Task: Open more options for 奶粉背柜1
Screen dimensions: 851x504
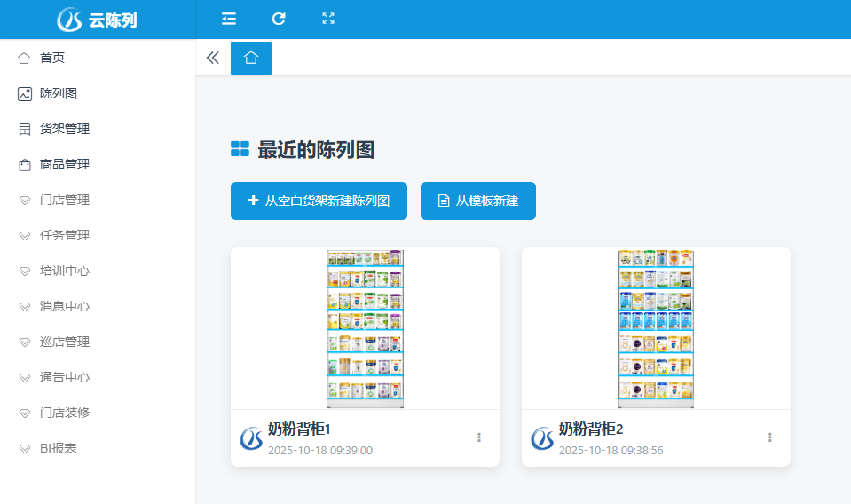Action: point(479,437)
